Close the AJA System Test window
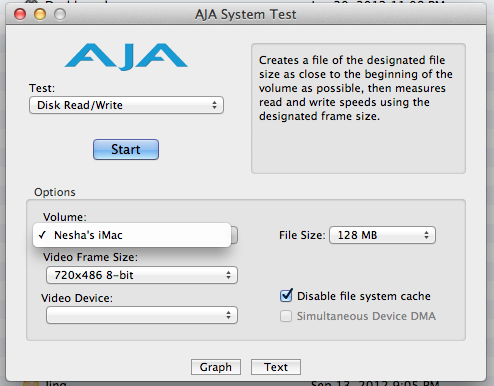Screen dimensions: 494x386 pyautogui.click(x=20, y=14)
